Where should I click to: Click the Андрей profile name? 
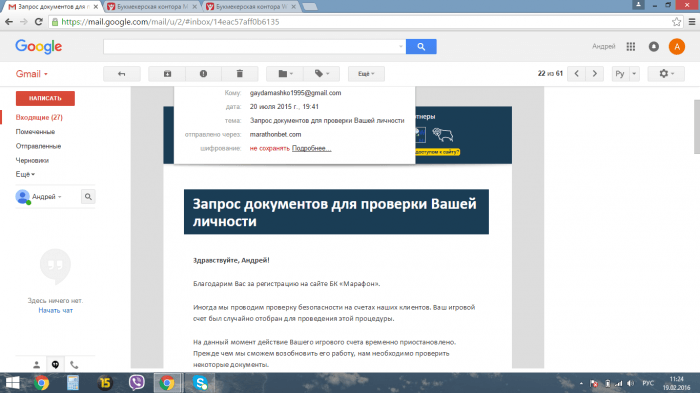604,46
